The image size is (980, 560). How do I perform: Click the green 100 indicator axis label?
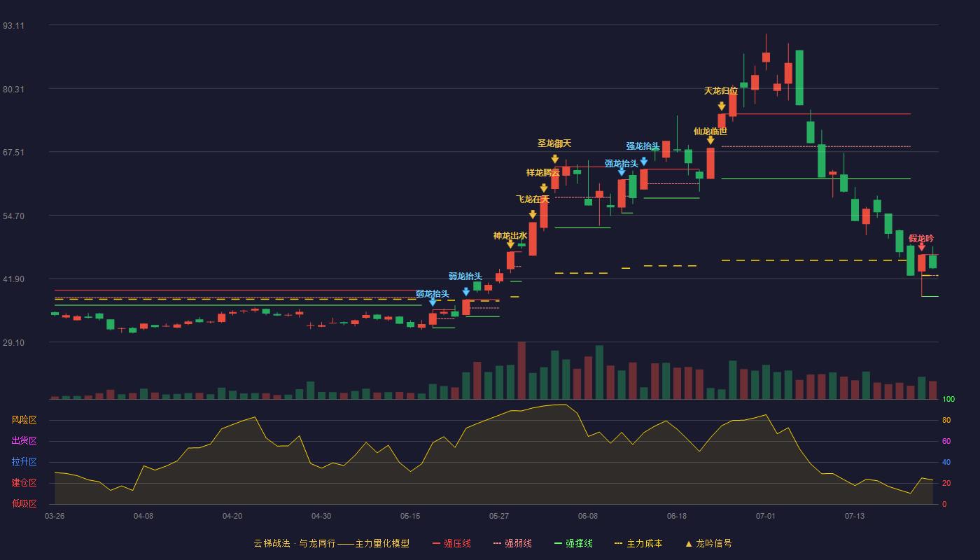pyautogui.click(x=948, y=399)
